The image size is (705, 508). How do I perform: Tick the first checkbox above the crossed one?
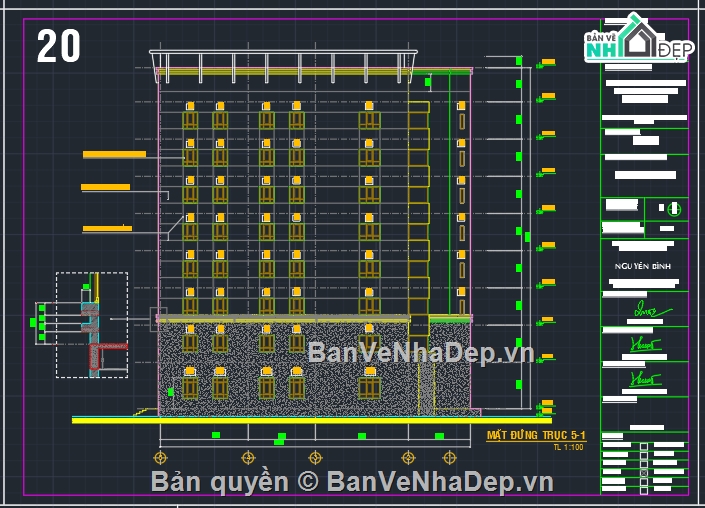[x=644, y=464]
